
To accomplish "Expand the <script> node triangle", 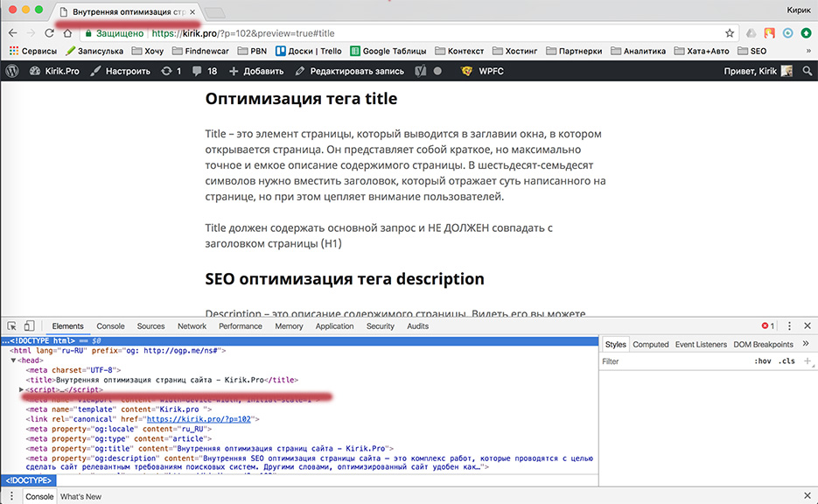I will coord(21,389).
